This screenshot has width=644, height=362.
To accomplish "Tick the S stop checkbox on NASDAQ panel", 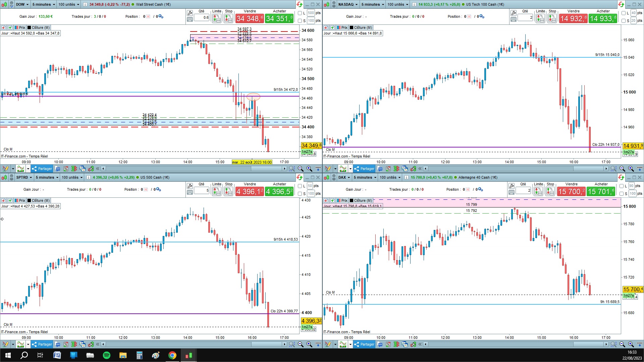I will (623, 21).
